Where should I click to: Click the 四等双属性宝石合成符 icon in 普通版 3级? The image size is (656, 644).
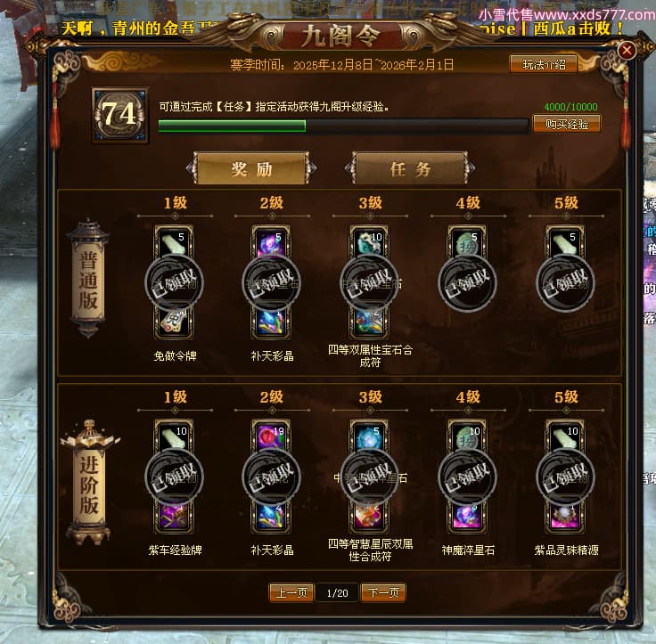369,322
